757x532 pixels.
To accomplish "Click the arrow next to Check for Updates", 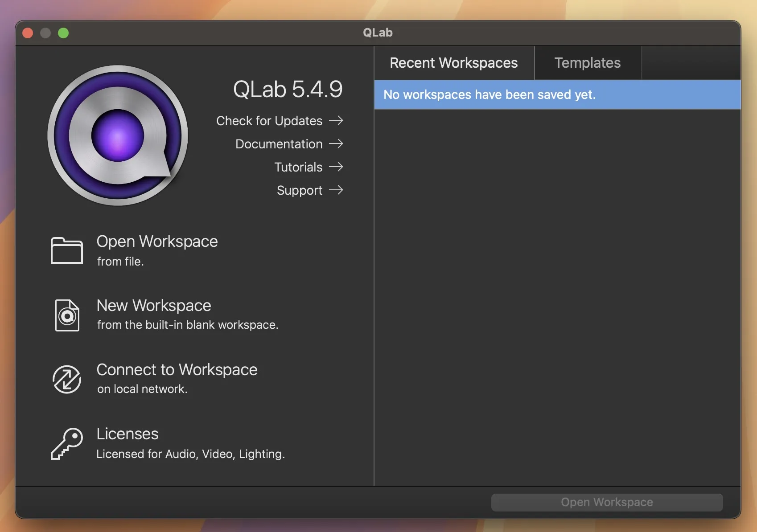I will point(336,120).
